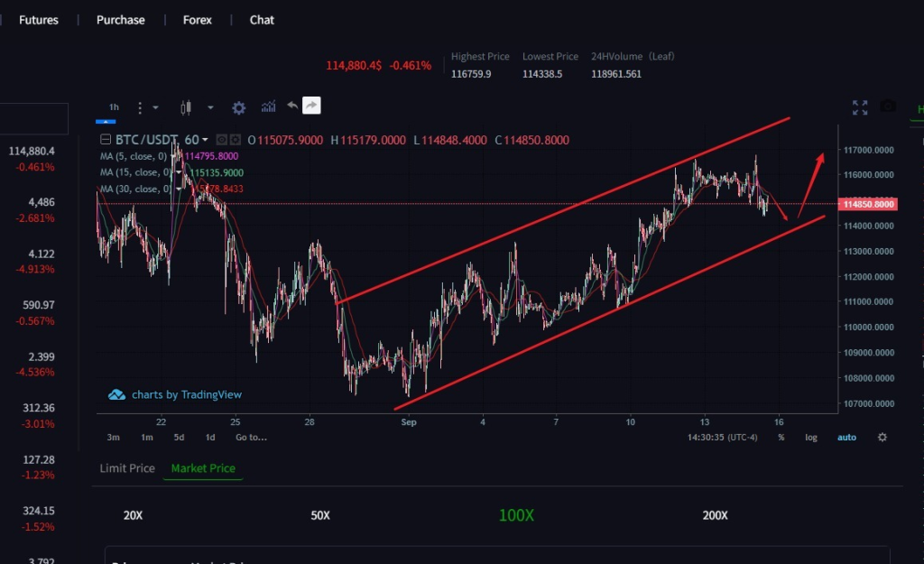Select 50X leverage option
Screen dimensions: 924x564
pos(320,515)
